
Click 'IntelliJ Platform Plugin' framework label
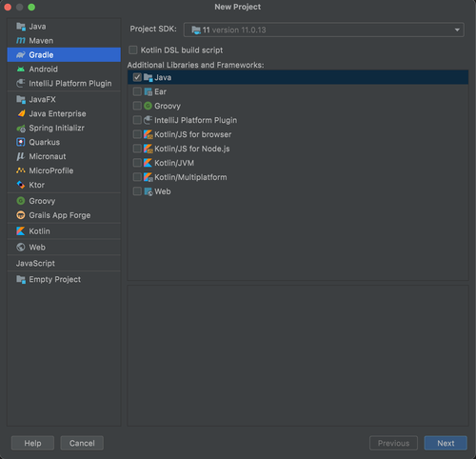195,120
